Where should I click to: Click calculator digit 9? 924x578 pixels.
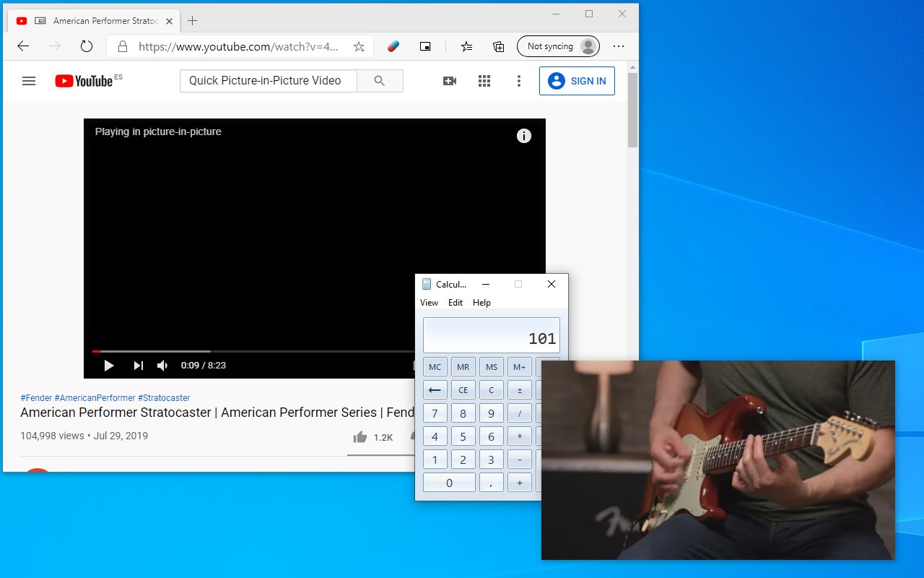pos(492,413)
